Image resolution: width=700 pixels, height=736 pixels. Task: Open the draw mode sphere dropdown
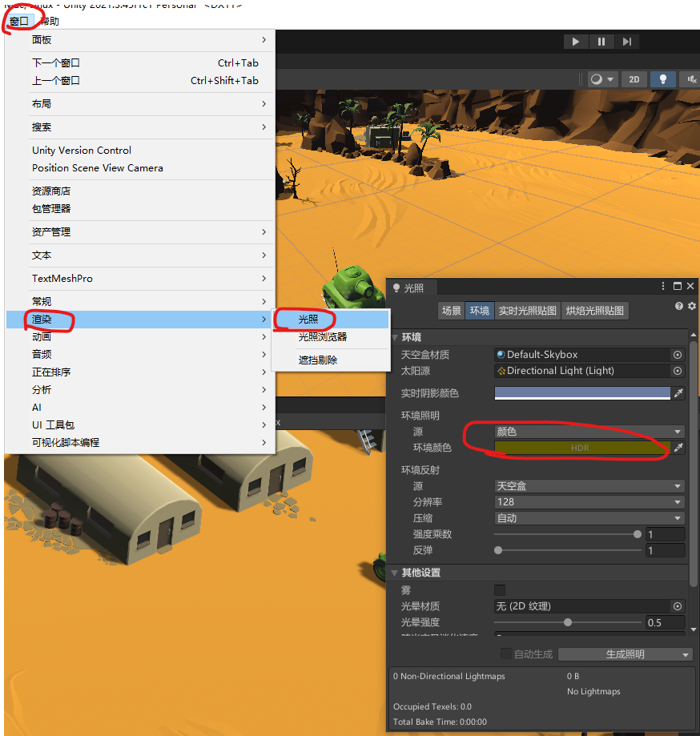pyautogui.click(x=601, y=79)
